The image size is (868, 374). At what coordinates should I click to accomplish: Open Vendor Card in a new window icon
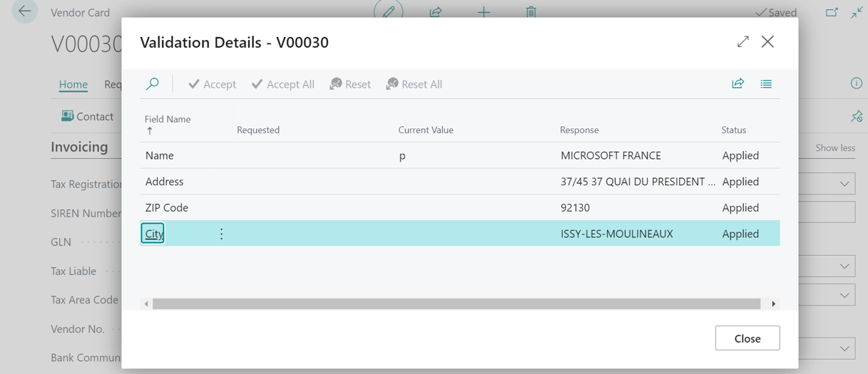[832, 12]
